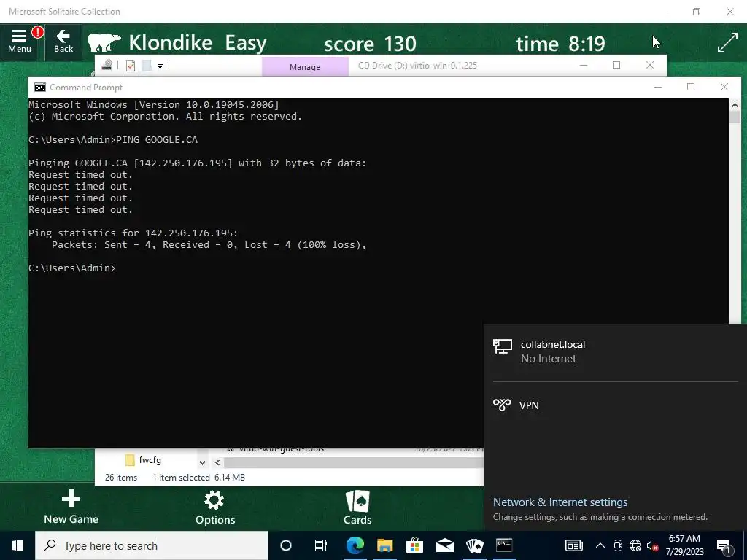Viewport: 747px width, 560px height.
Task: Select the collabnet.local network entry
Action: pos(614,351)
